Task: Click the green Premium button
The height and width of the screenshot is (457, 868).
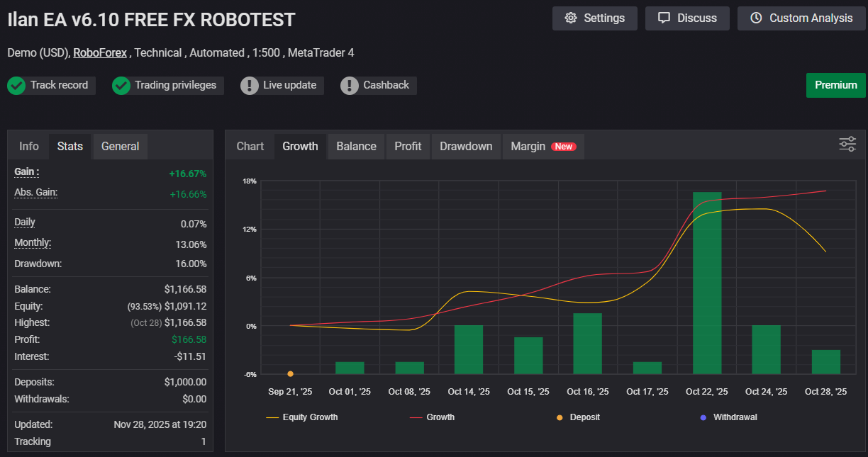Action: (x=835, y=85)
